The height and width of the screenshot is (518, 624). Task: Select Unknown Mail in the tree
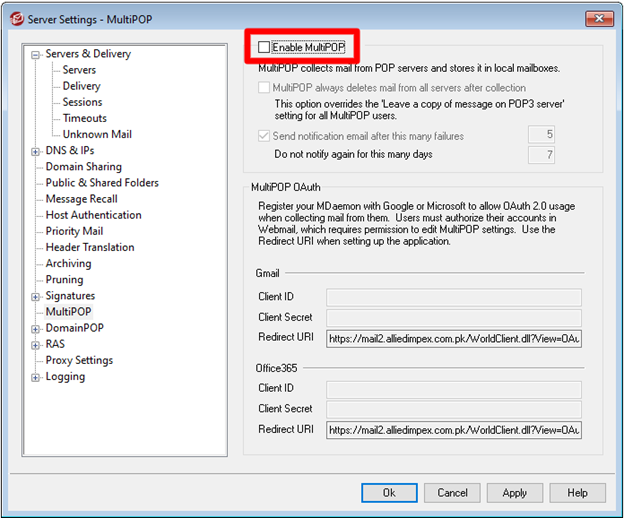pyautogui.click(x=97, y=134)
